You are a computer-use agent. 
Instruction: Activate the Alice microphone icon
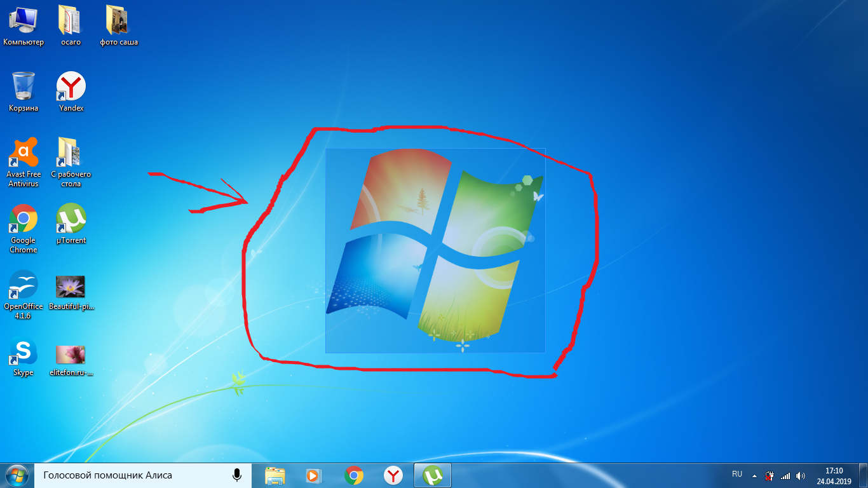pos(237,475)
